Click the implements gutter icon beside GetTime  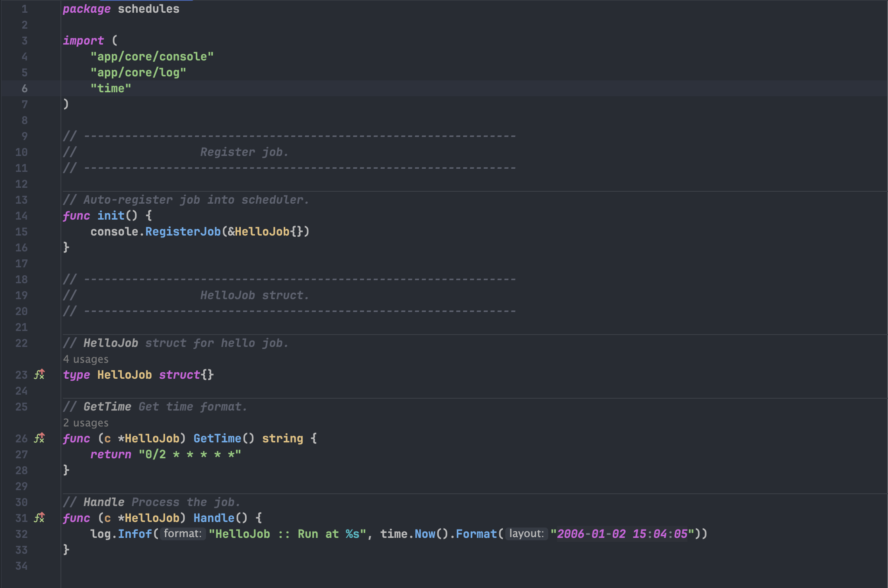[x=39, y=438]
